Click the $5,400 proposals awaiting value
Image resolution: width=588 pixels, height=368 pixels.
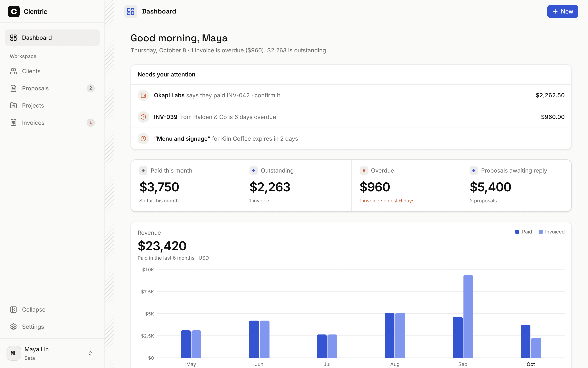490,187
